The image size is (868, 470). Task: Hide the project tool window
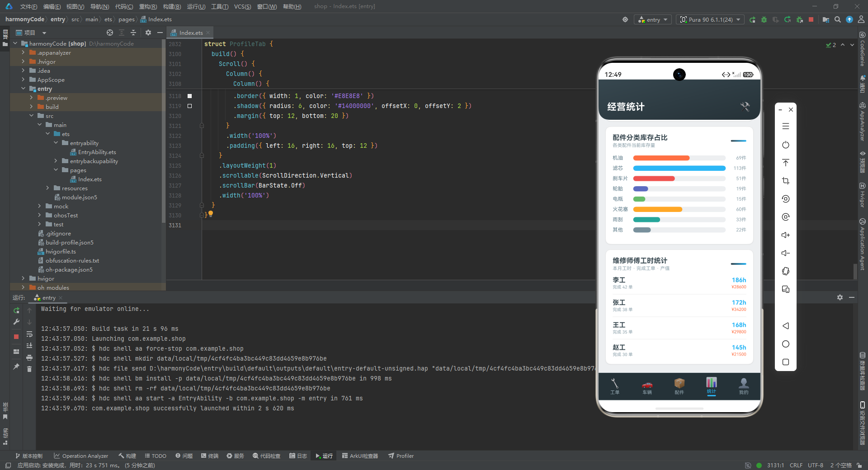point(160,33)
